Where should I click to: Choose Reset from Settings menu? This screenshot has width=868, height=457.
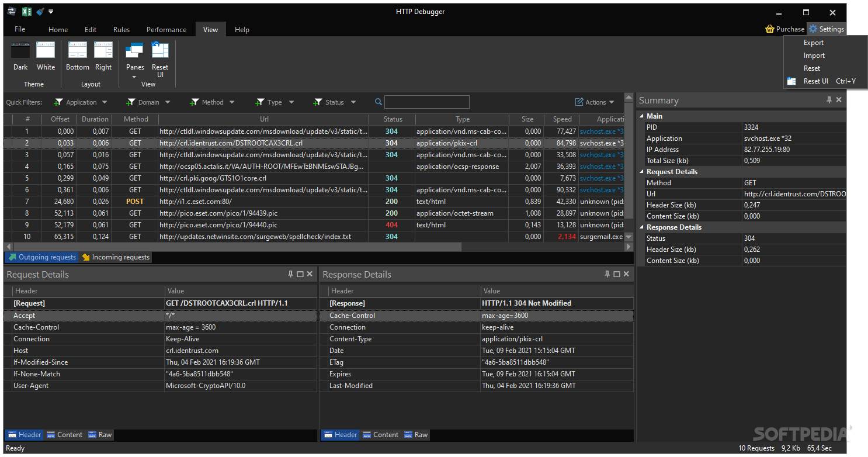click(x=811, y=68)
